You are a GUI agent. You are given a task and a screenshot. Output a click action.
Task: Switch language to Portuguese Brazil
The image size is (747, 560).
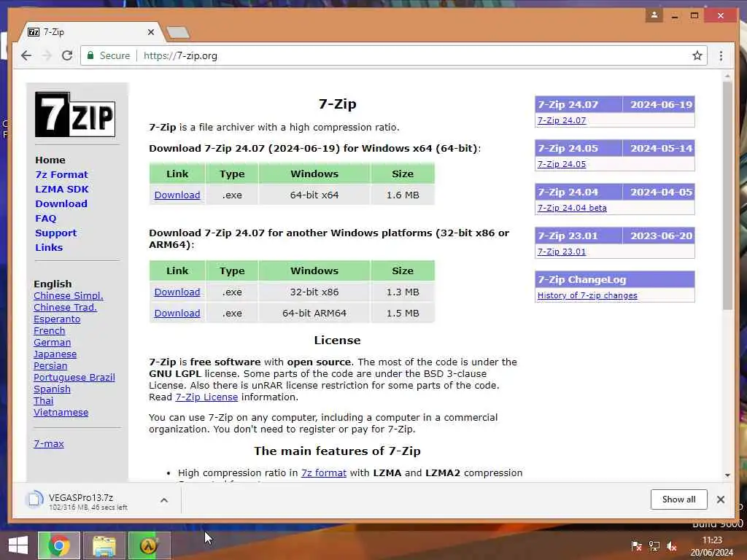[x=74, y=378]
